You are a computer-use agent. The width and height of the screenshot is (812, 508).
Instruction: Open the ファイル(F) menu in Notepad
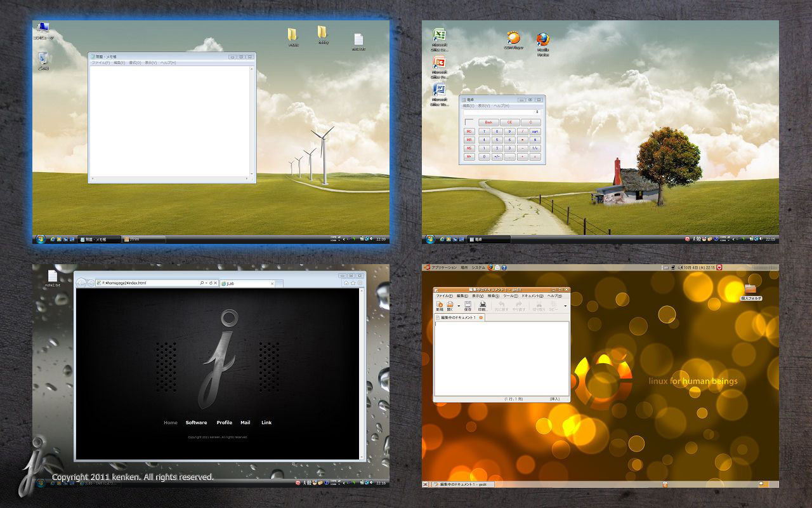tap(100, 63)
